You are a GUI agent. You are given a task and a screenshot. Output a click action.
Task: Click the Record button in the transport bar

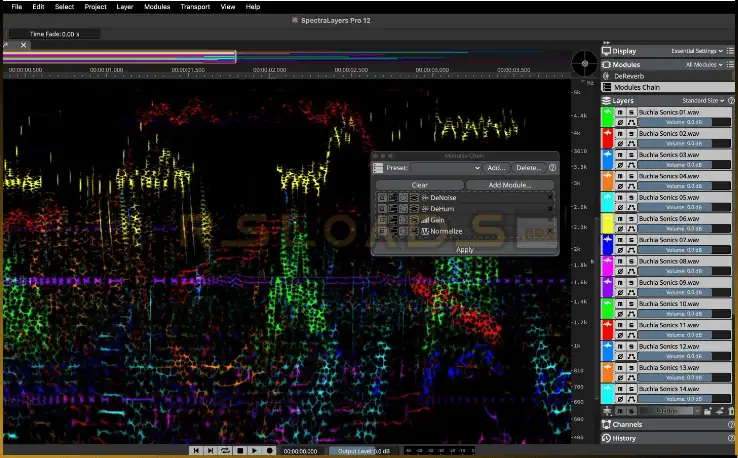click(270, 451)
